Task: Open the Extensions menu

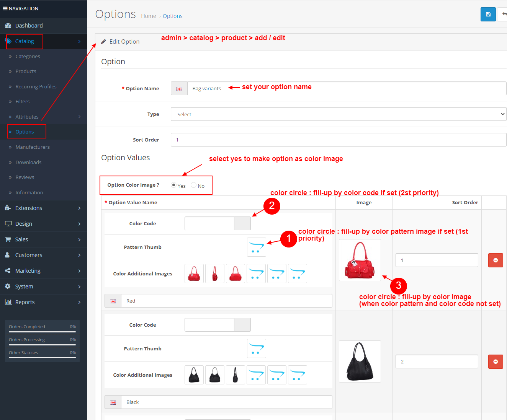Action: click(x=28, y=208)
